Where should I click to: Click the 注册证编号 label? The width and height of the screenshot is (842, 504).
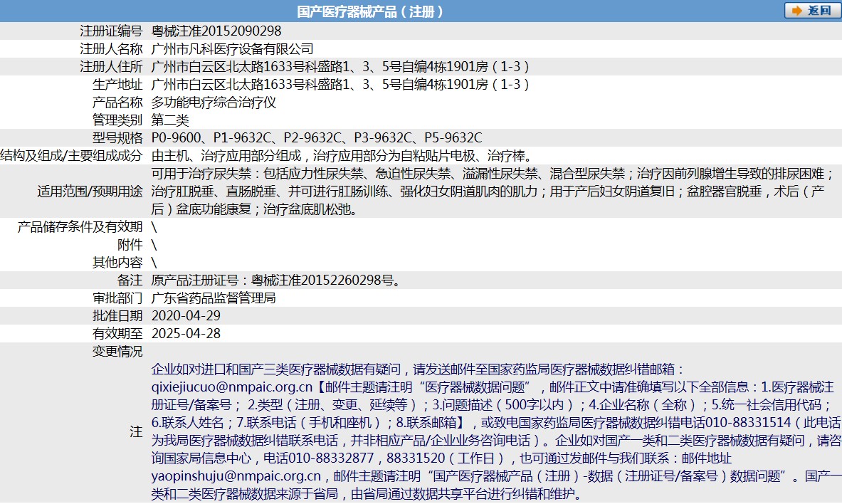(111, 31)
